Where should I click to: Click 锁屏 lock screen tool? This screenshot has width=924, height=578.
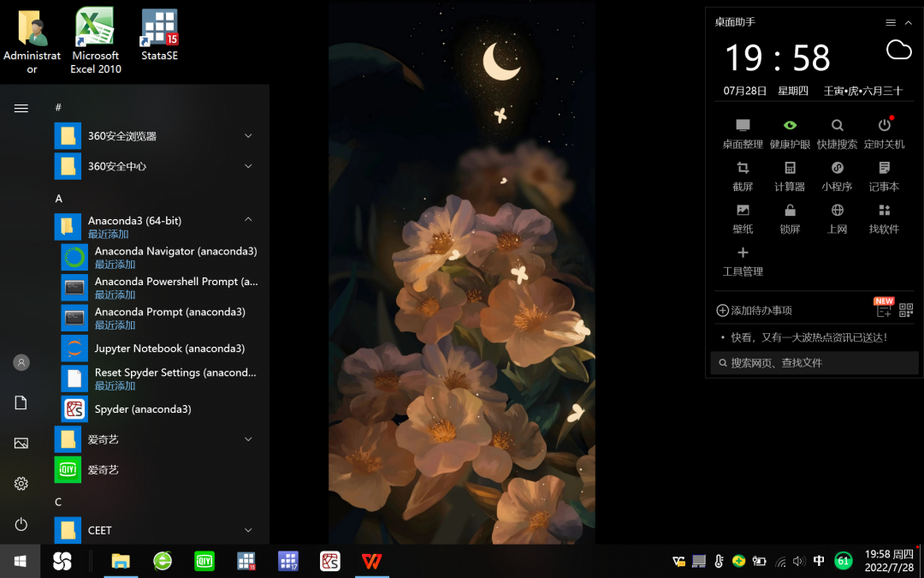click(x=790, y=219)
